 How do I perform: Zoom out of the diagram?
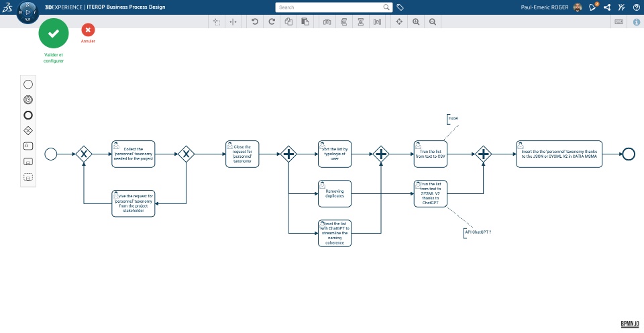(x=433, y=22)
